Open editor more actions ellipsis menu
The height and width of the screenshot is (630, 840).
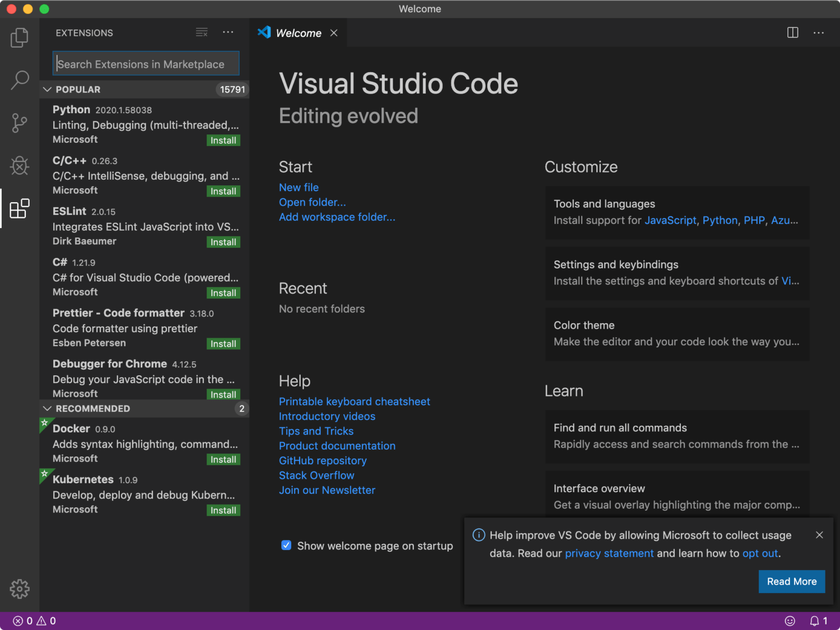(819, 32)
